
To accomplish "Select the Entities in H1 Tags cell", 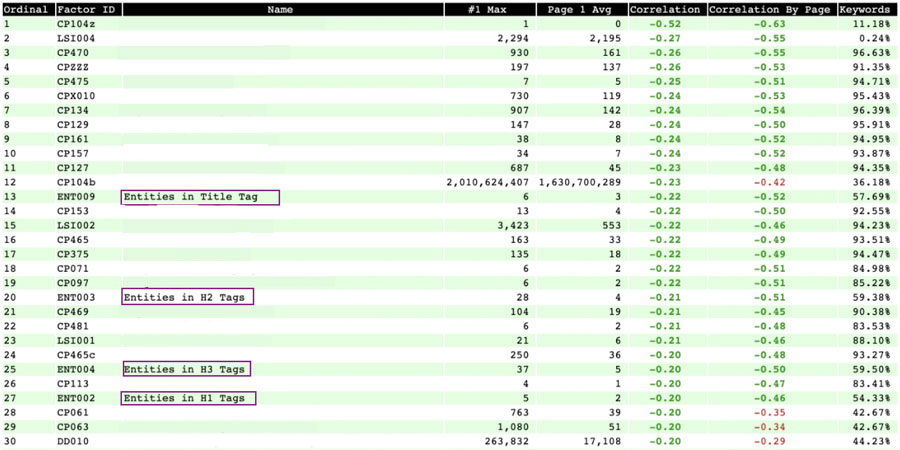I will tap(188, 398).
